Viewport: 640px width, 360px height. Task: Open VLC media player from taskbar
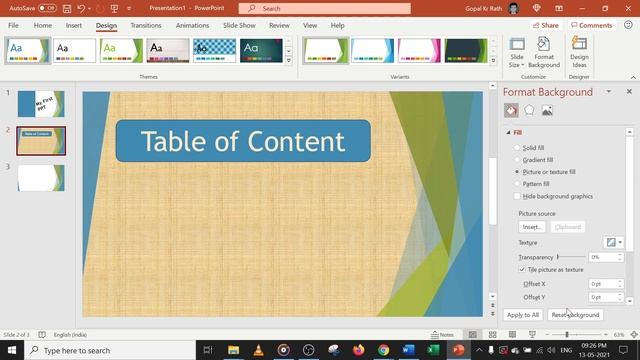tap(258, 350)
